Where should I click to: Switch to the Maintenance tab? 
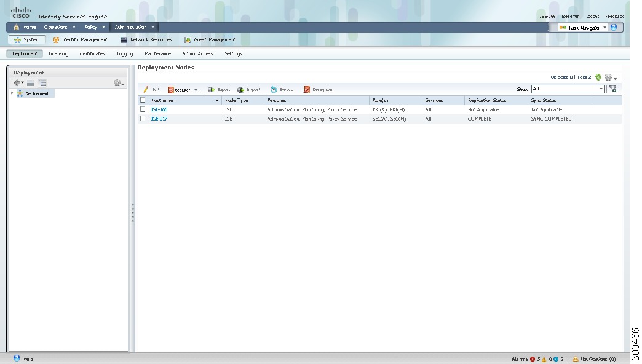point(157,53)
